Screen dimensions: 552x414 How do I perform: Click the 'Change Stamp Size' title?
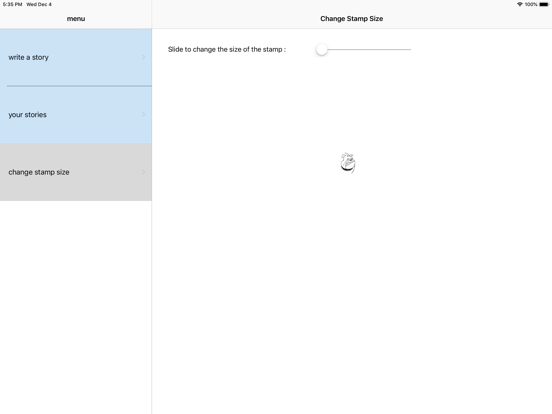[351, 19]
